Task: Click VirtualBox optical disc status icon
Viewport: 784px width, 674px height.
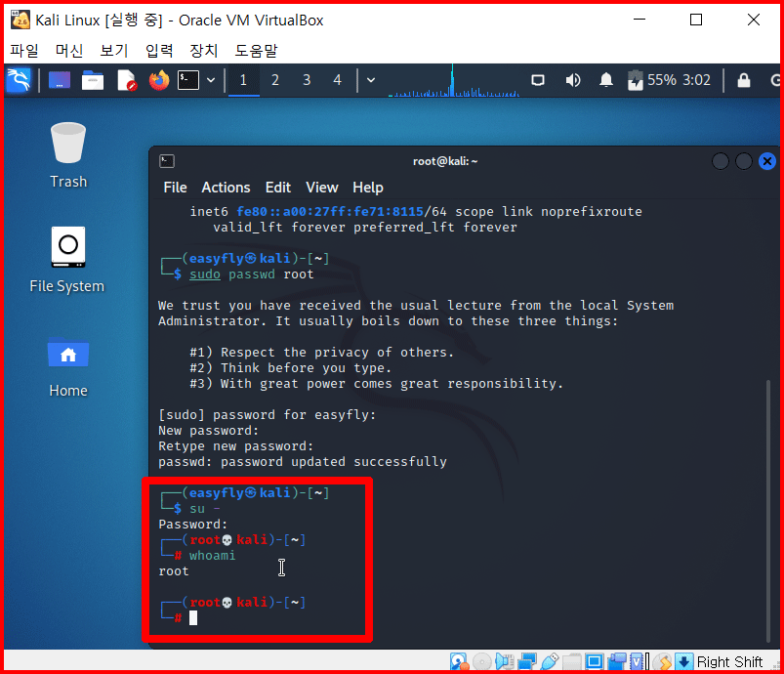Action: 482,661
